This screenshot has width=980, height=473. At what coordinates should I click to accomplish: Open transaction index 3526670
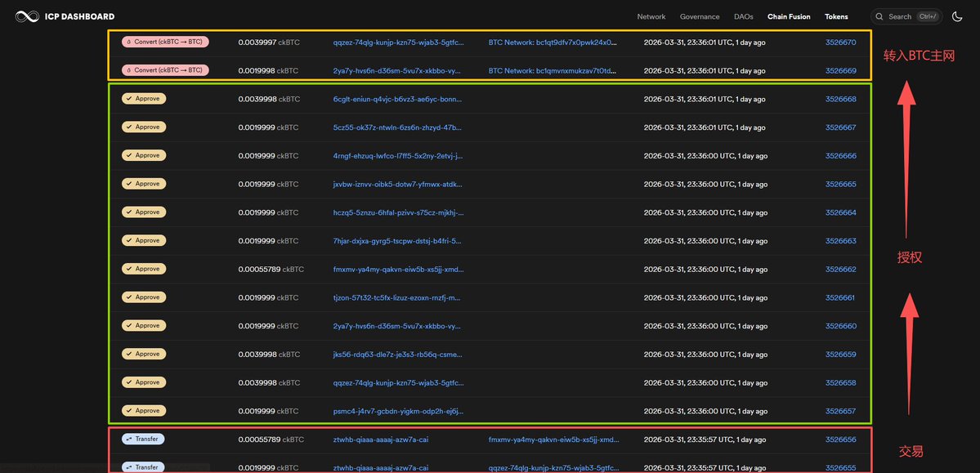[x=840, y=42]
